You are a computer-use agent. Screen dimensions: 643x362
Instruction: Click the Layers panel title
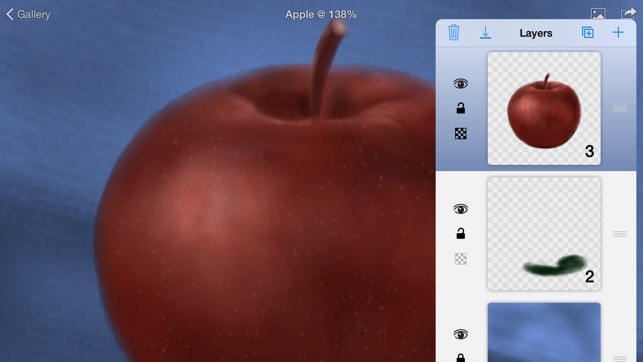point(536,33)
